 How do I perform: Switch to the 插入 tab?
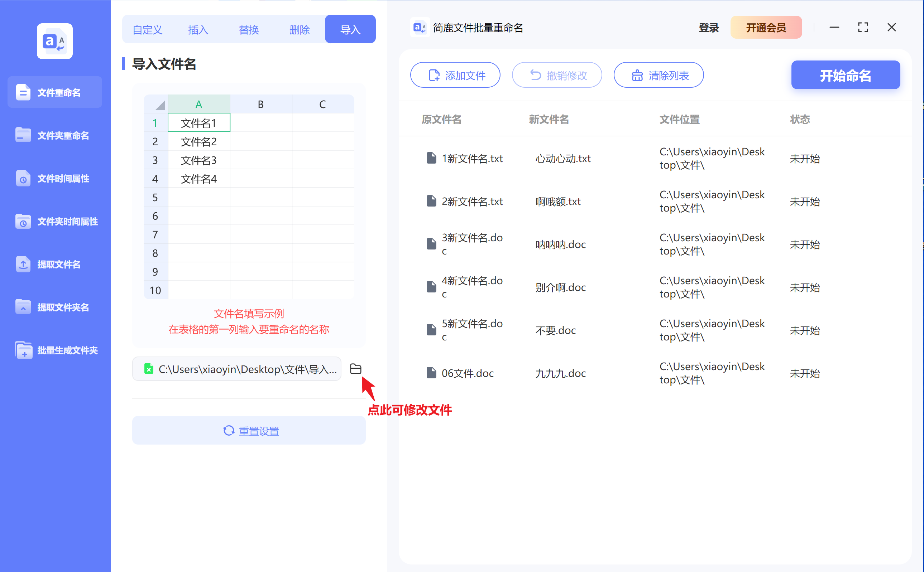(x=198, y=29)
